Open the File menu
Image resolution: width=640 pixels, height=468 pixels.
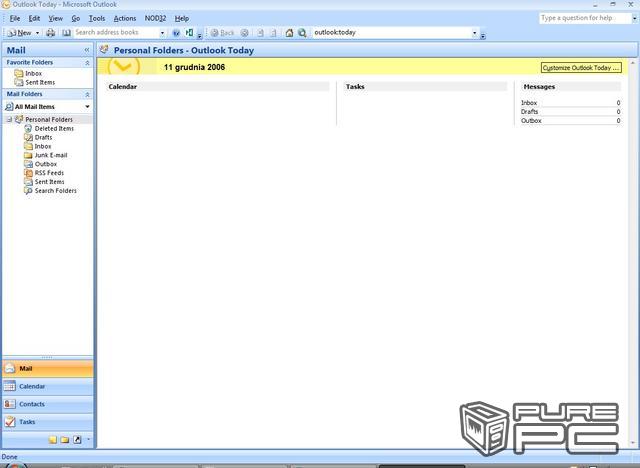coord(15,18)
